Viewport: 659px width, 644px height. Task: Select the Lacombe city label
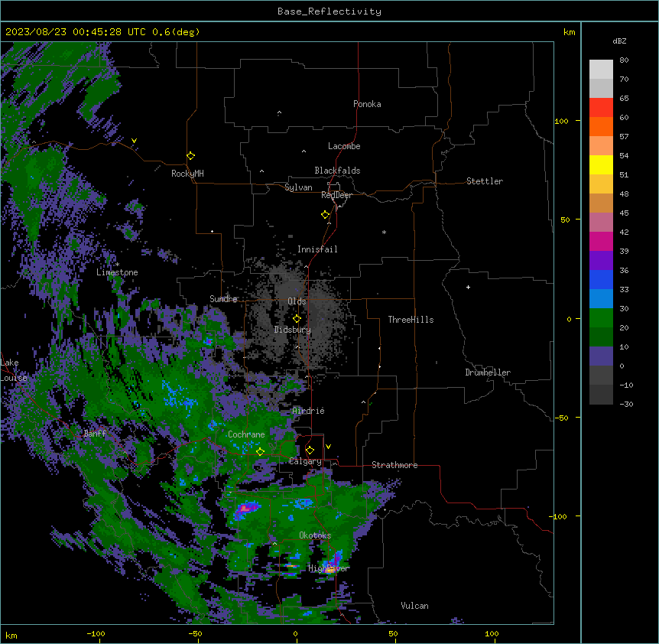coord(344,146)
